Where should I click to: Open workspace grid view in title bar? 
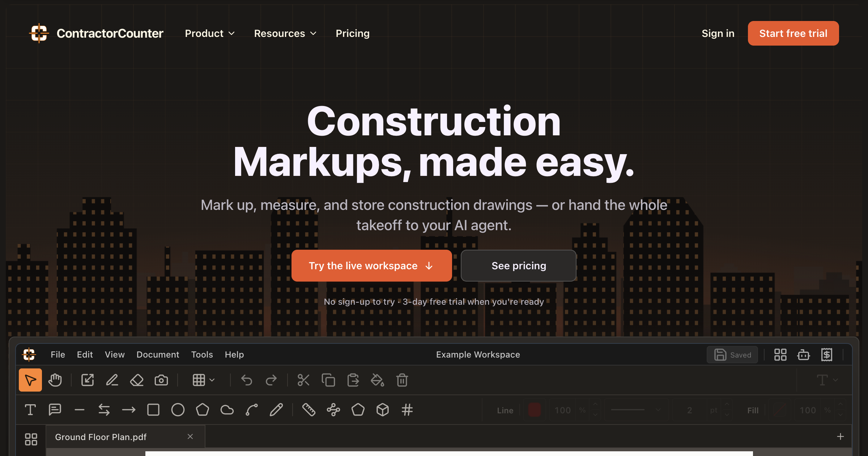tap(780, 355)
